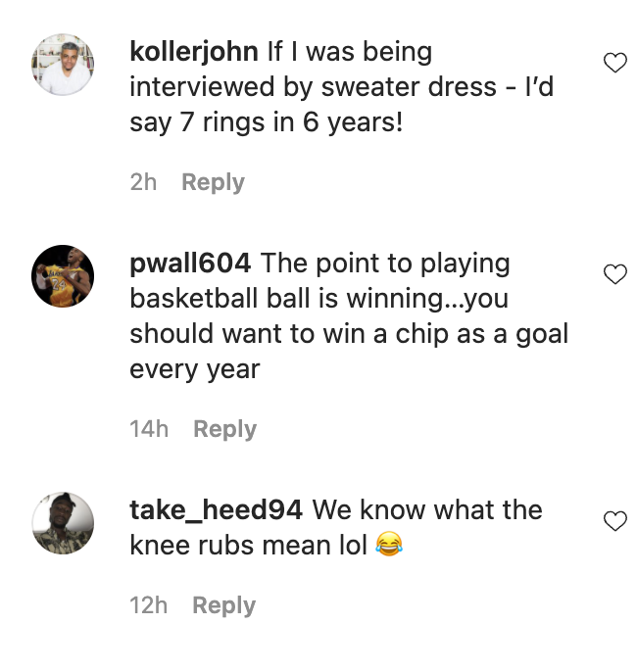Click take_heed94's profile photo
This screenshot has width=637, height=672.
(64, 523)
